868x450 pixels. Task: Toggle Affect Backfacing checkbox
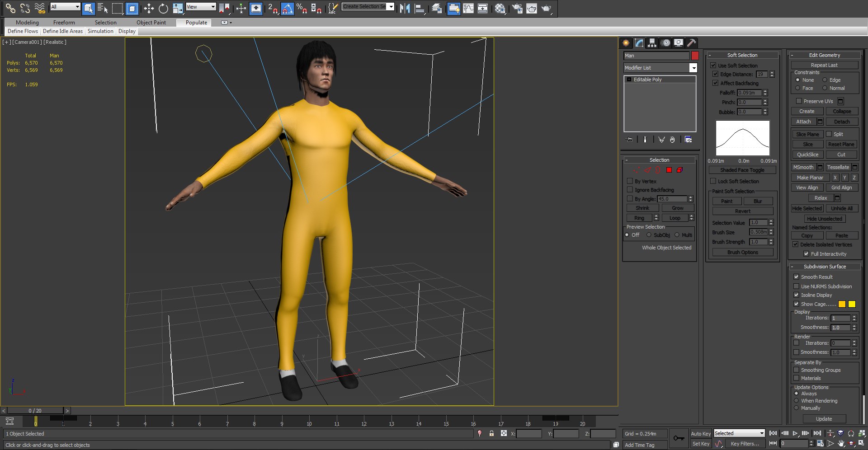tap(715, 83)
